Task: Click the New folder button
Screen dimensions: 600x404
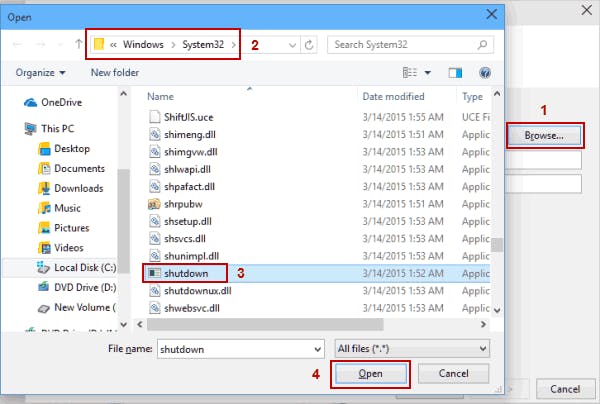Action: [114, 73]
